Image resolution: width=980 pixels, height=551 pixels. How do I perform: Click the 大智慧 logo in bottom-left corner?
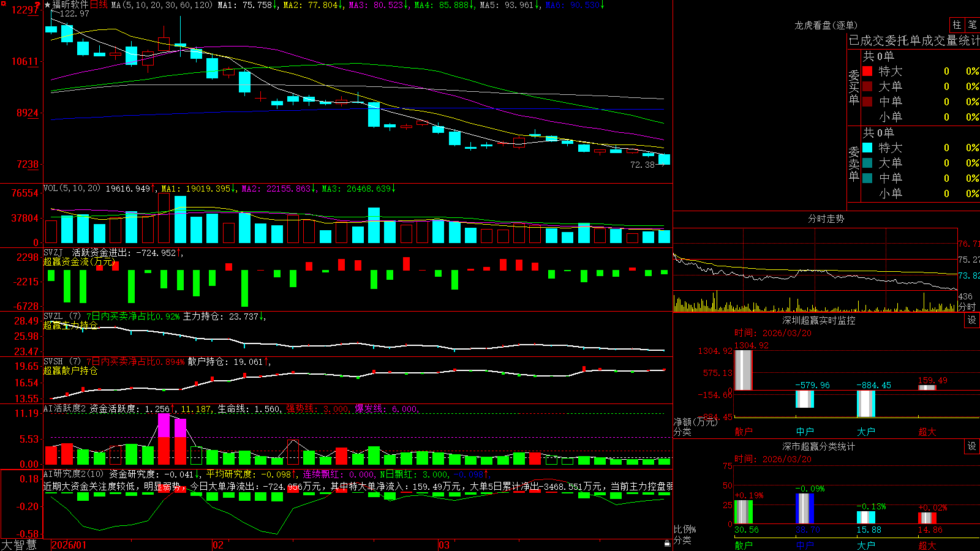[19, 545]
